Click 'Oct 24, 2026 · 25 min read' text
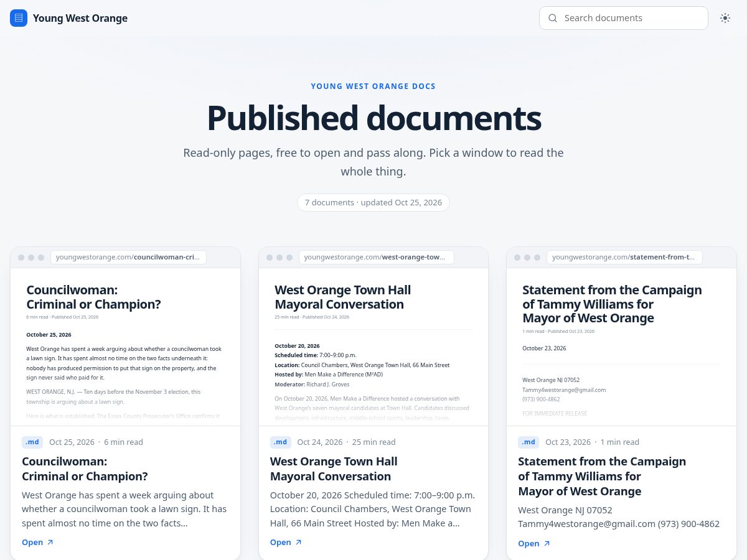 pyautogui.click(x=346, y=442)
